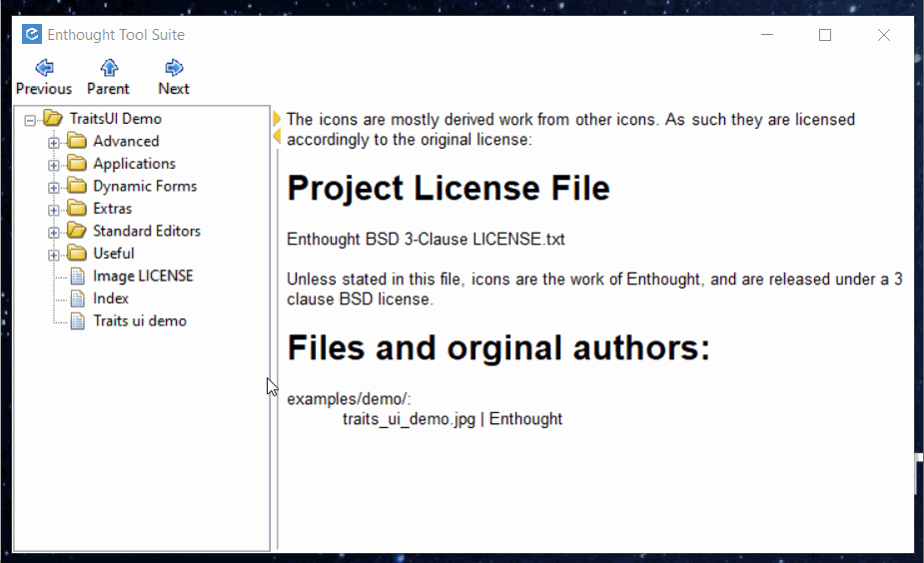Viewport: 924px width, 563px height.
Task: Collapse the TraitsUI Demo root node
Action: coord(29,120)
